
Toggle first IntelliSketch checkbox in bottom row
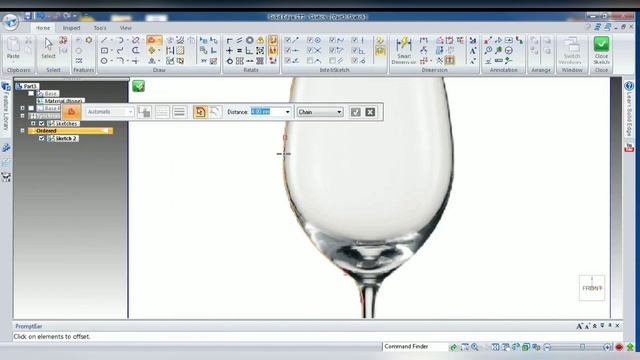click(288, 61)
